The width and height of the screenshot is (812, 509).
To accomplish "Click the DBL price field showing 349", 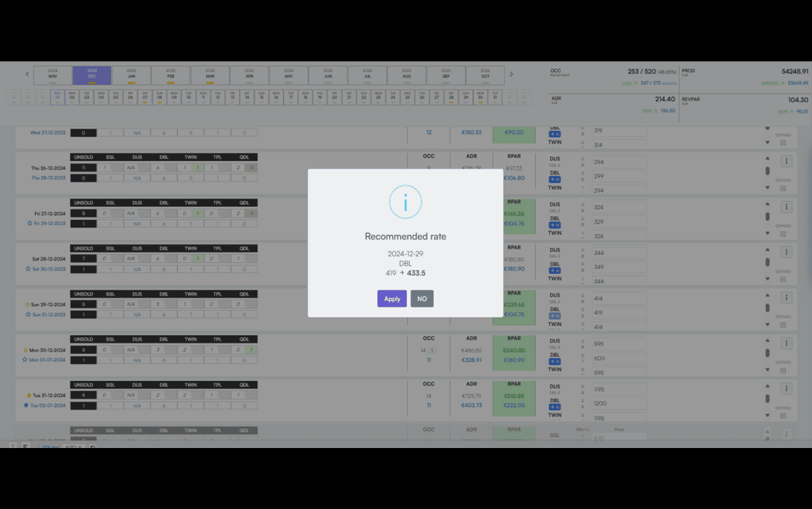I will [x=619, y=267].
